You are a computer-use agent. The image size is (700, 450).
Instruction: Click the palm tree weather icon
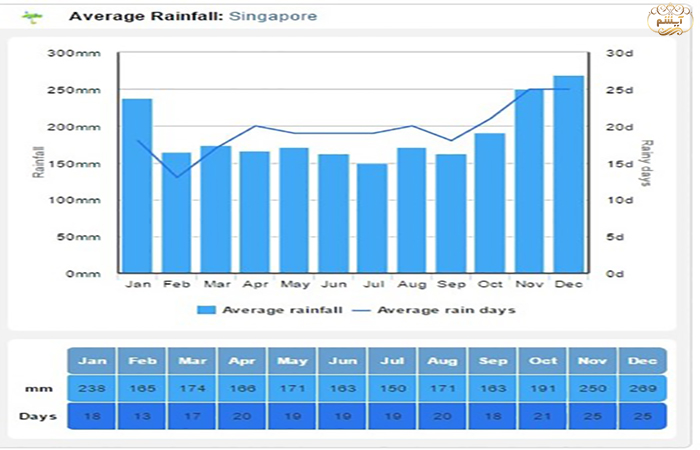[33, 17]
